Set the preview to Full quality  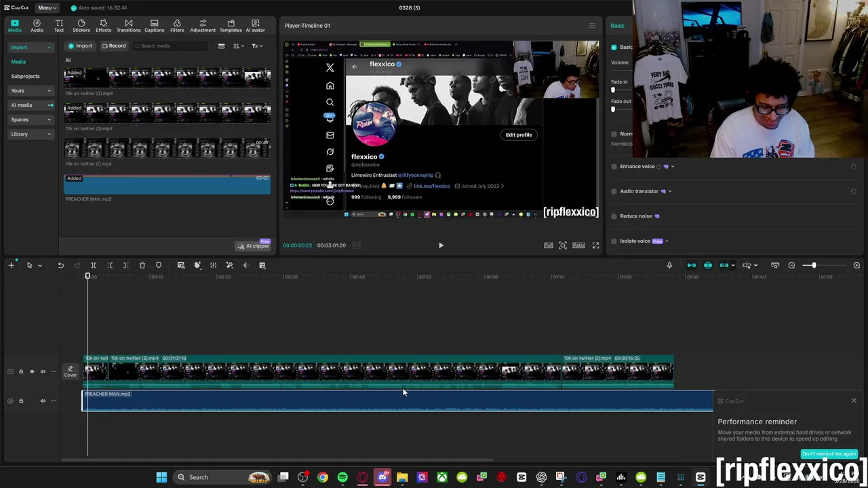point(548,245)
